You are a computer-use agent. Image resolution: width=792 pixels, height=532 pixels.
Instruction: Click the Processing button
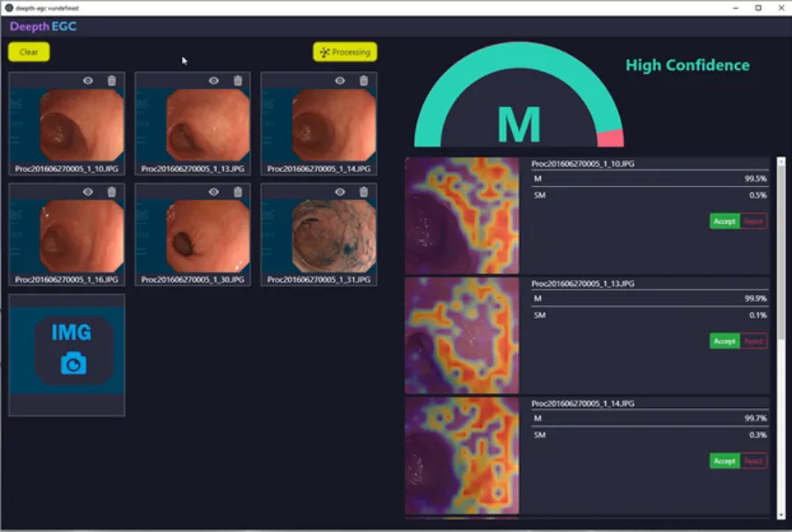[345, 52]
